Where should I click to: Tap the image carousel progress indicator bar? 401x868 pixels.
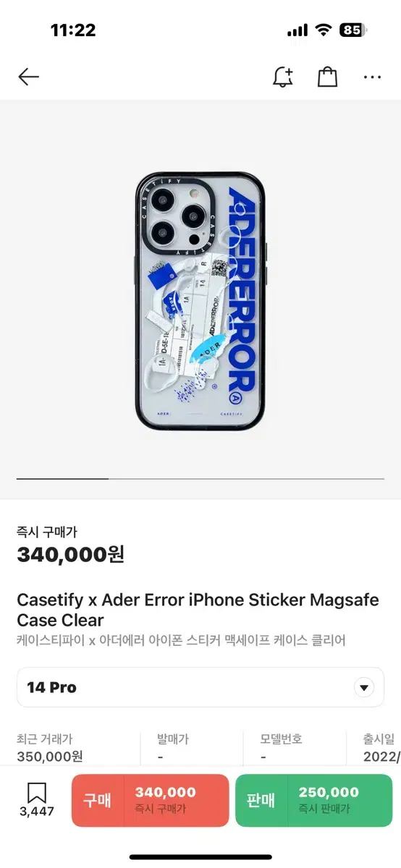200,479
